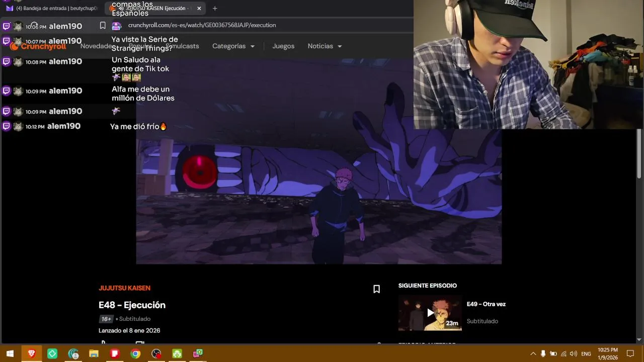The width and height of the screenshot is (644, 362).
Task: Open the E49 – Otra vez title link
Action: 486,304
